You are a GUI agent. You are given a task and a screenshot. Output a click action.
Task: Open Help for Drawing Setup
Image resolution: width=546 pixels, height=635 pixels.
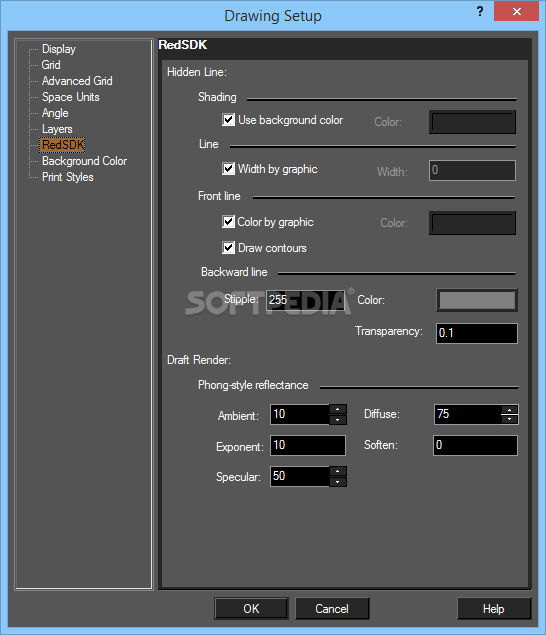494,608
